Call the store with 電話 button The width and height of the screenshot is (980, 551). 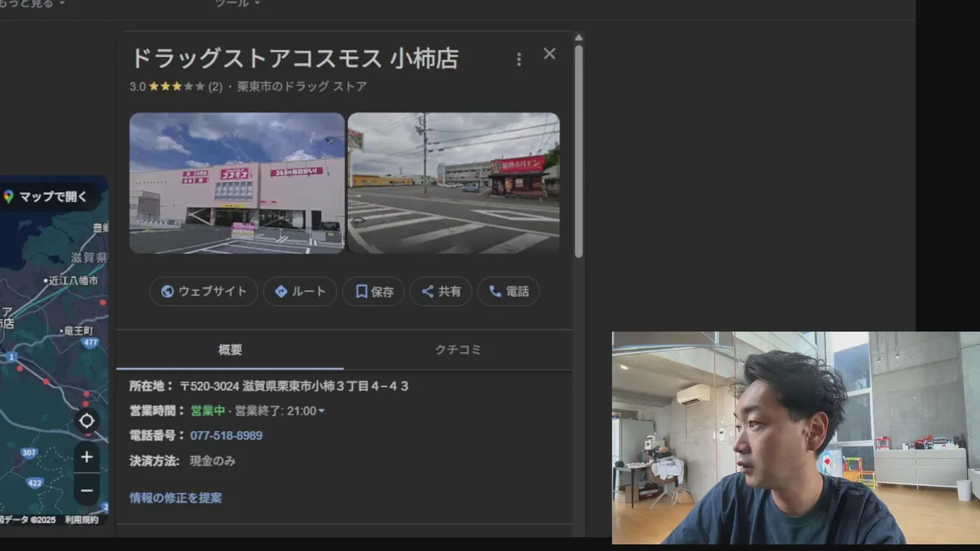(x=508, y=292)
